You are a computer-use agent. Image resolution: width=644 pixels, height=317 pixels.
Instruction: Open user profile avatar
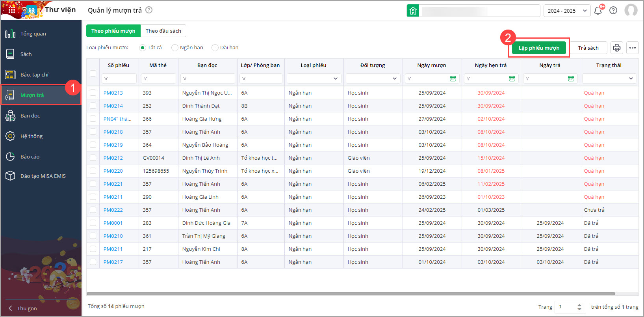631,10
